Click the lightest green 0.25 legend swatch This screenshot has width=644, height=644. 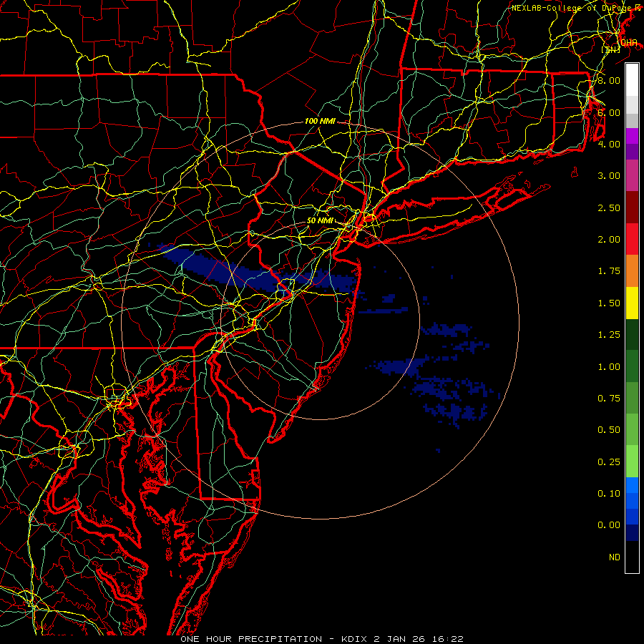[632, 462]
